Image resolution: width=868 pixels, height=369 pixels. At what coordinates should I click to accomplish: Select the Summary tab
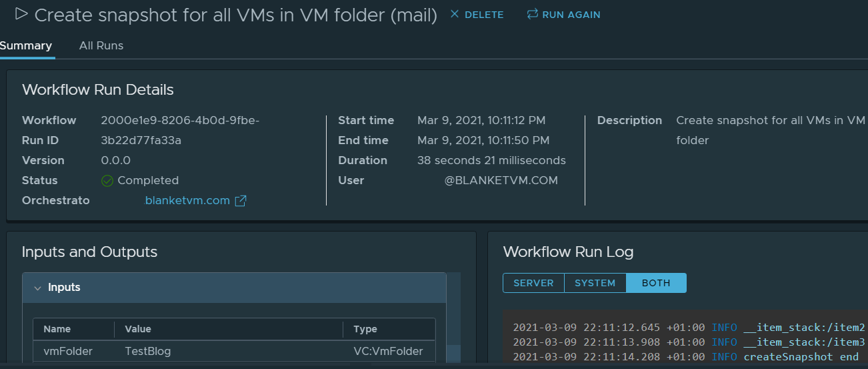[x=26, y=45]
